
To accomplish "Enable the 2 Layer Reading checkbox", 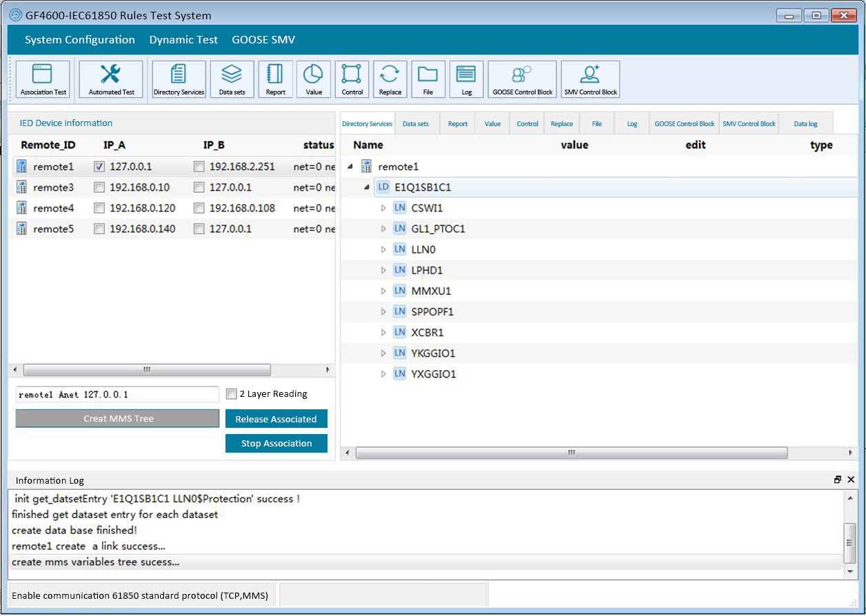I will point(232,394).
